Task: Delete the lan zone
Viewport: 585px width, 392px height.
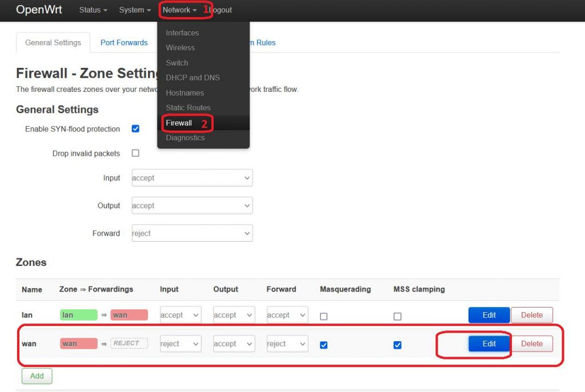Action: click(x=532, y=315)
